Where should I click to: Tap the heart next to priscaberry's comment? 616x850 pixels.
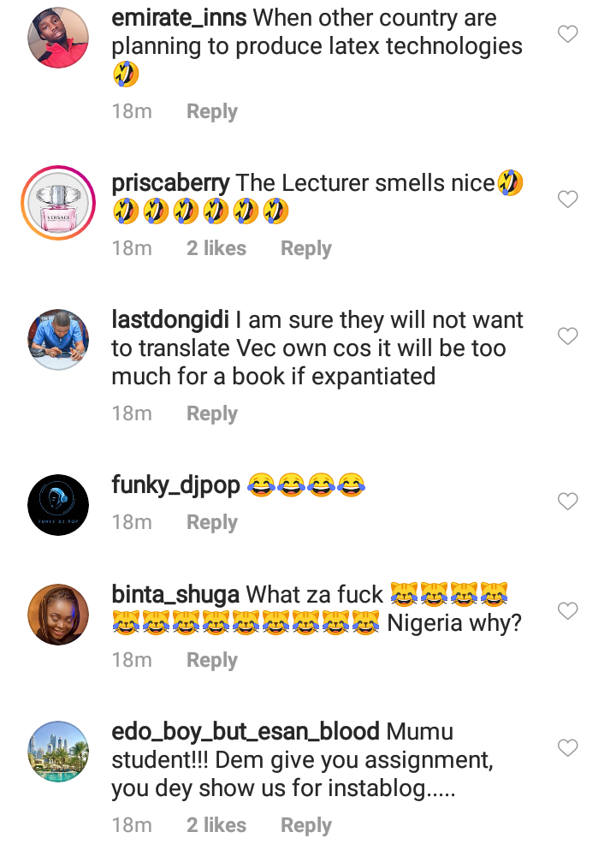pyautogui.click(x=567, y=199)
